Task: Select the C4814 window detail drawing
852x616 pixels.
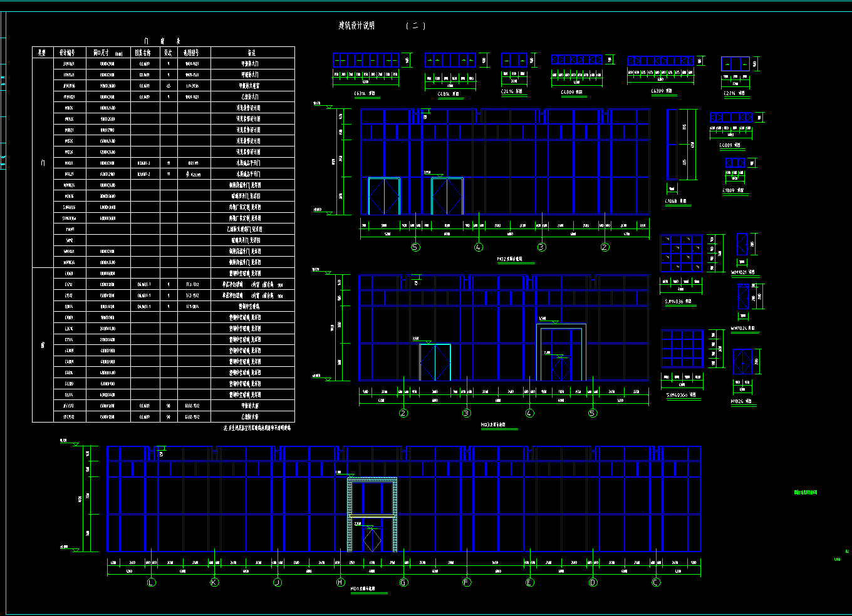Action: [450, 60]
